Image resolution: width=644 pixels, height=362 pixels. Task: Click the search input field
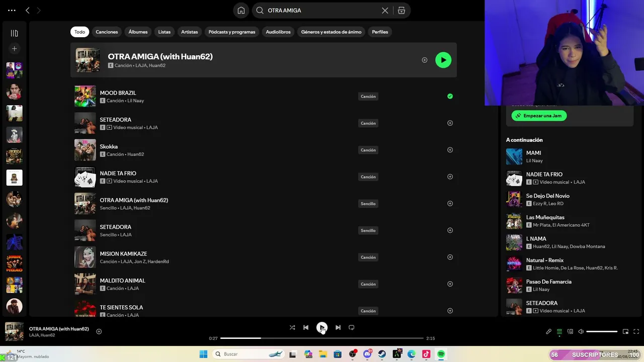click(322, 11)
